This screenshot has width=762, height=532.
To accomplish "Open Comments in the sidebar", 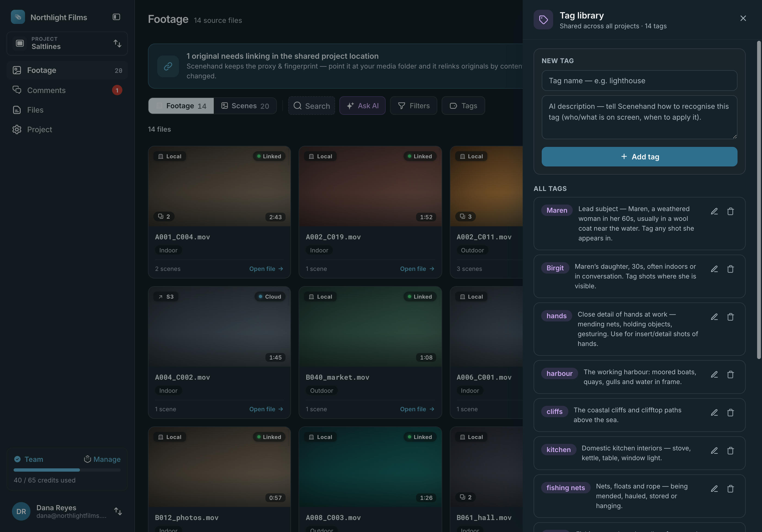I will click(67, 90).
